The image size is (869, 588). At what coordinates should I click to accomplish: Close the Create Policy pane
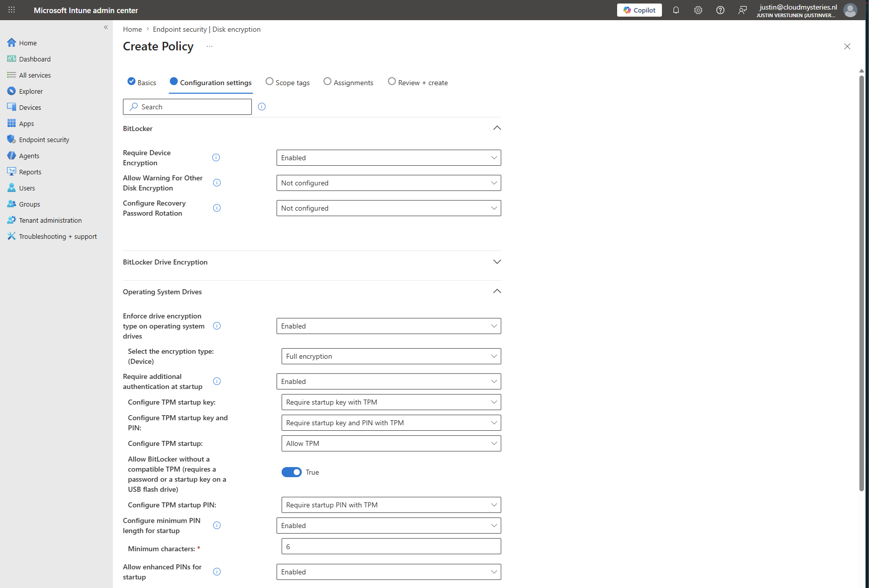[x=847, y=46]
